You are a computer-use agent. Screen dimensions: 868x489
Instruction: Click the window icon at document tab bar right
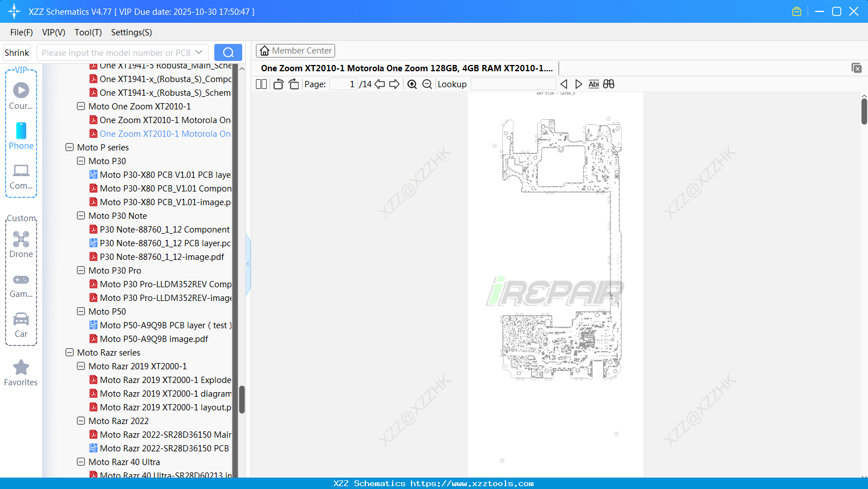[857, 68]
